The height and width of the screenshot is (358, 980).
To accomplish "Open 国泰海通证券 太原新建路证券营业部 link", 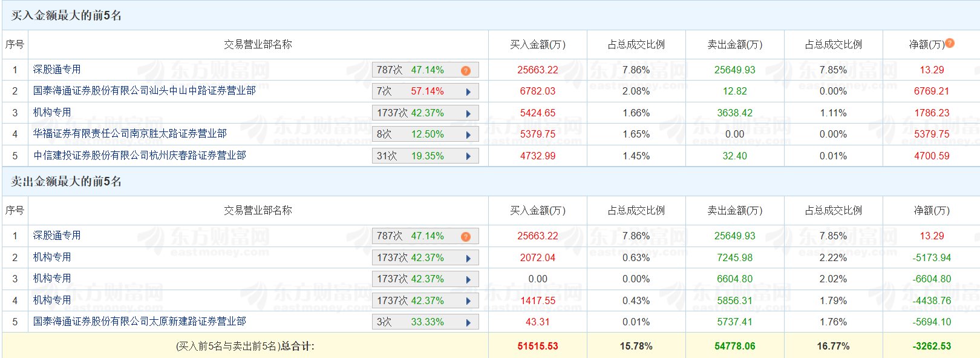I will tap(139, 322).
